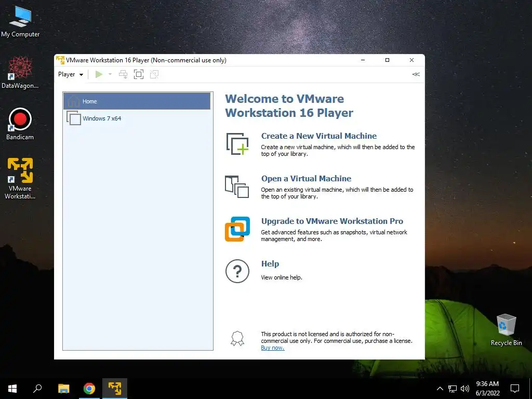Click Send Ctrl+Alt+Del toolbar icon
Viewport: 532px width, 399px height.
click(123, 74)
